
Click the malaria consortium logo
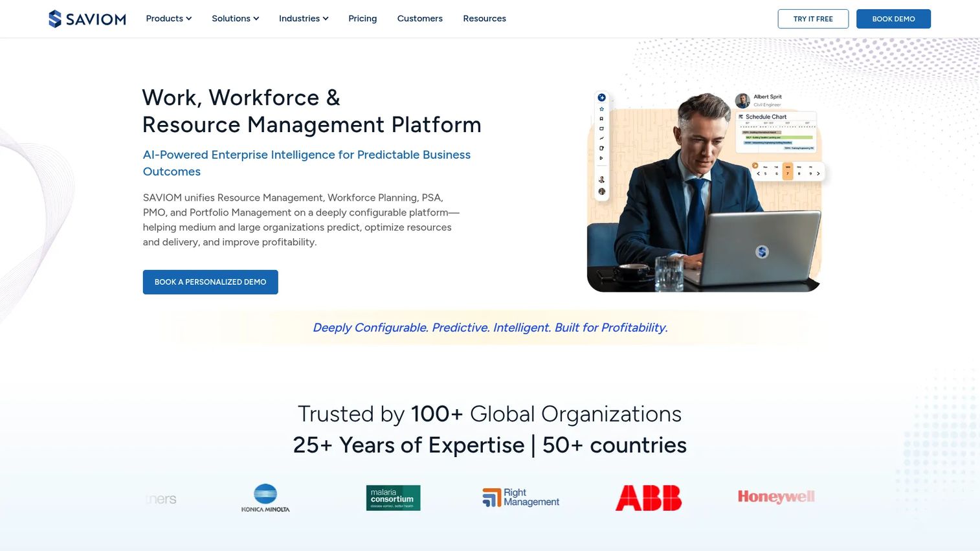point(393,498)
